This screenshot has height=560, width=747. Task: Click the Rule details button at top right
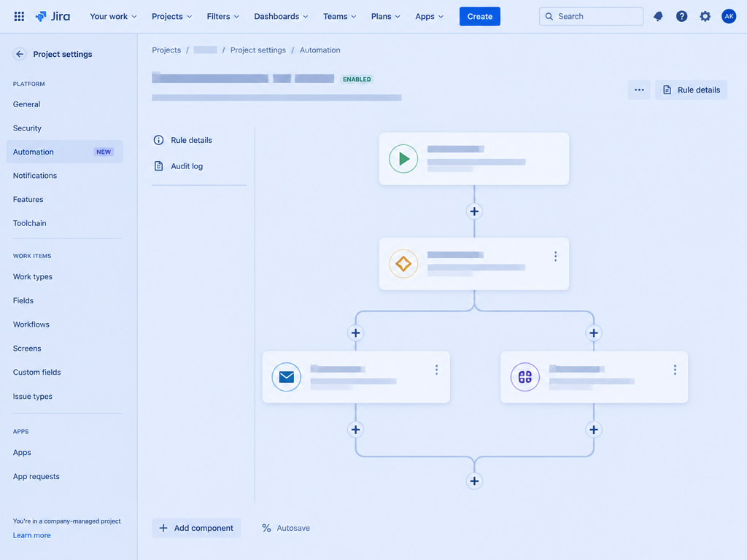click(x=692, y=90)
